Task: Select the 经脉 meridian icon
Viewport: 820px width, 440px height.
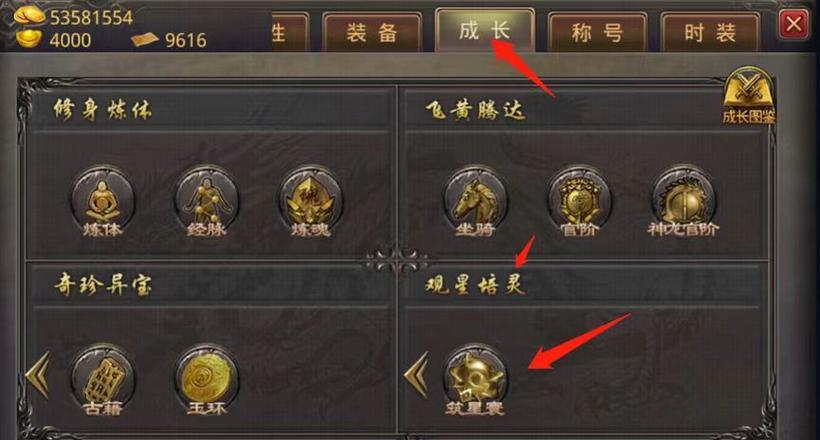Action: coord(207,201)
